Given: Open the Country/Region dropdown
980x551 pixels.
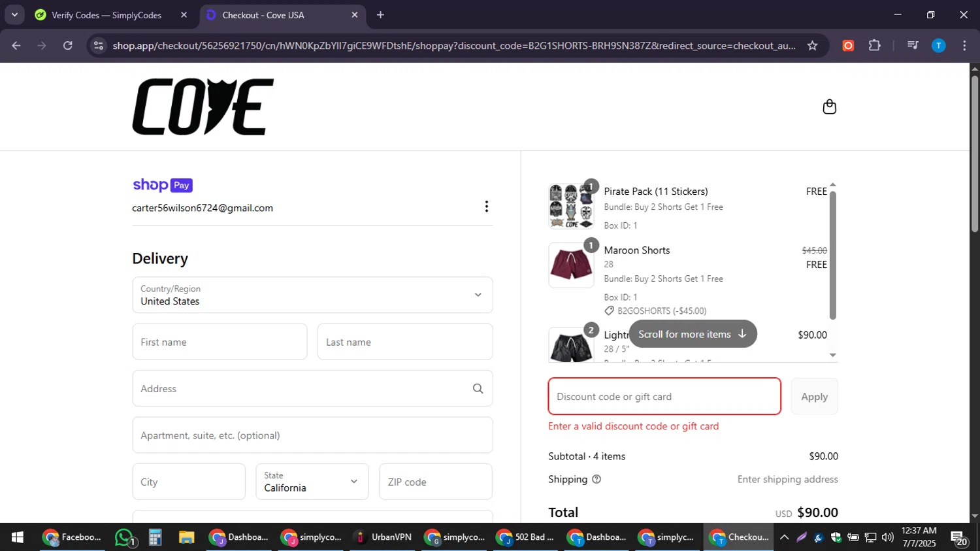Looking at the screenshot, I should (x=312, y=295).
